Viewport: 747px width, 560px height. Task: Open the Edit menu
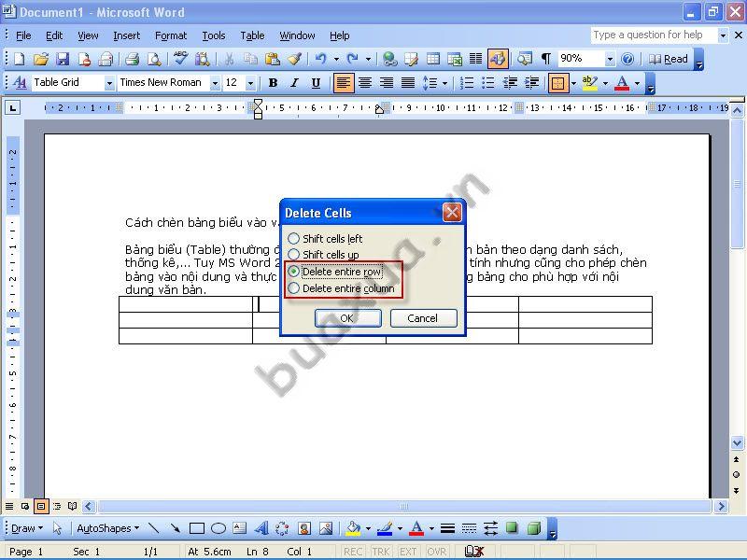click(54, 35)
